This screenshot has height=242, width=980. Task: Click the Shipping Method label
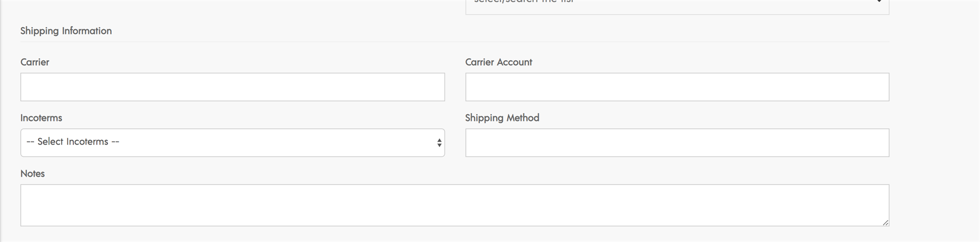point(502,118)
